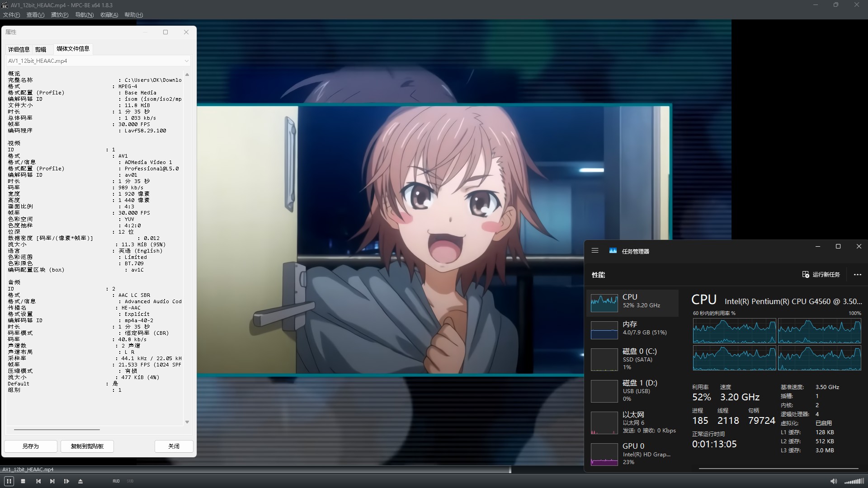The image size is (868, 488).
Task: Click uptime value 0:01:13:05
Action: (x=714, y=444)
